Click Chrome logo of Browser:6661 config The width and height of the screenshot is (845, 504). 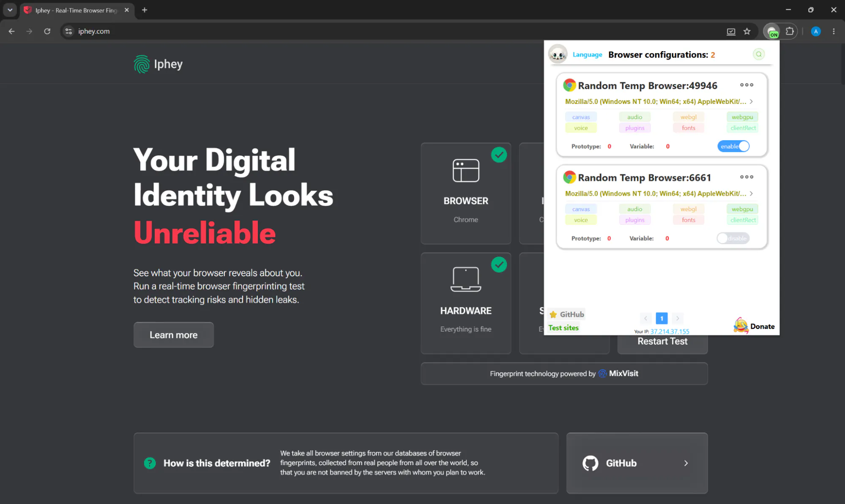coord(569,177)
